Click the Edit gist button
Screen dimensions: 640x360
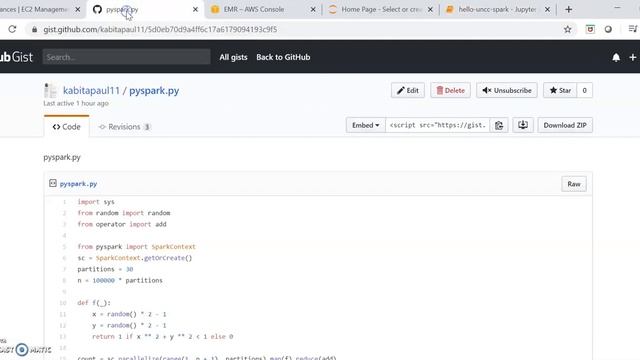[408, 90]
